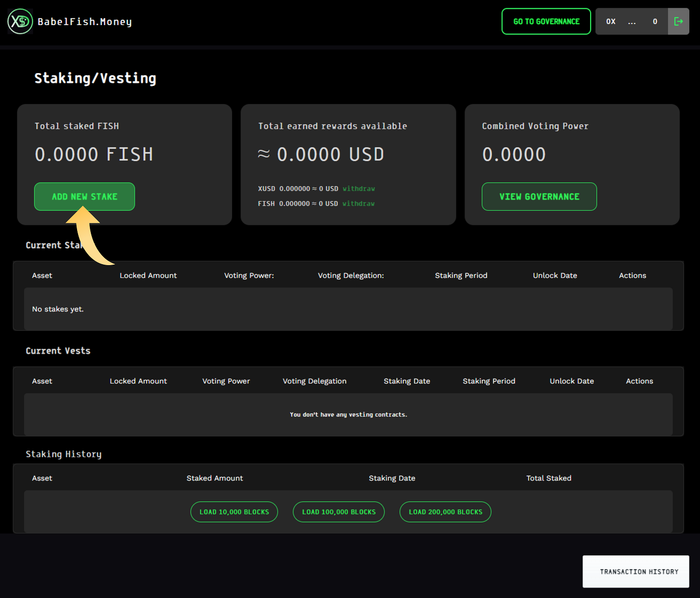
Task: Open the Go To Governance button
Action: 546,22
